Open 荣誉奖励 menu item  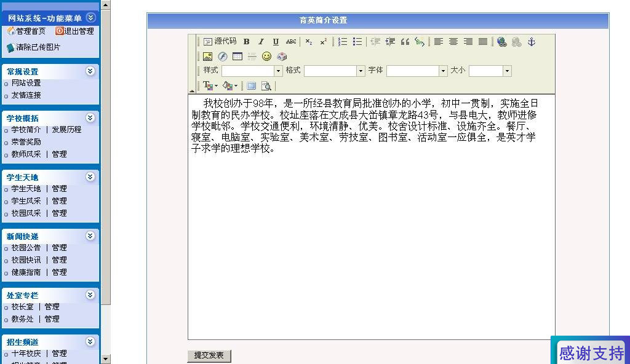pyautogui.click(x=26, y=142)
